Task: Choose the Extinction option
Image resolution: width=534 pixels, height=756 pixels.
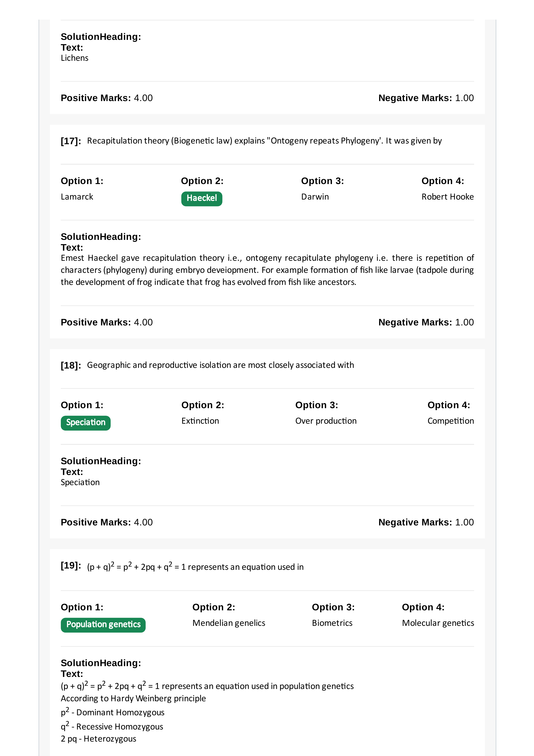Action: [x=200, y=421]
